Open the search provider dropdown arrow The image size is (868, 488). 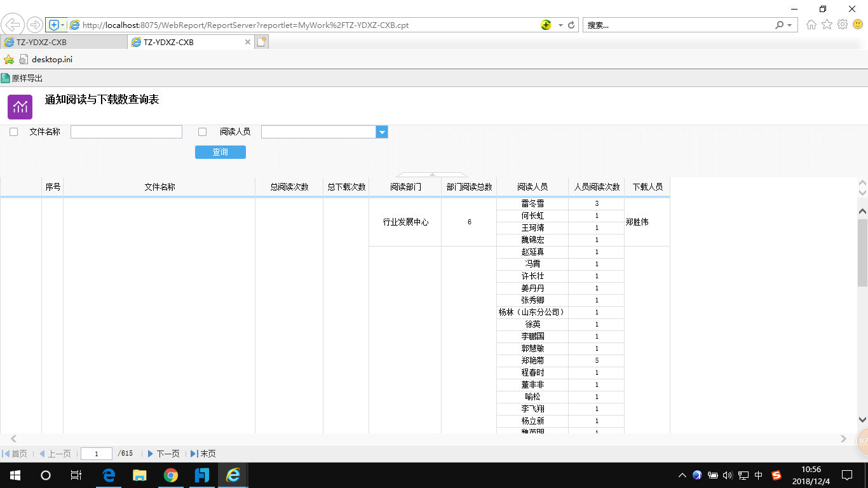[x=790, y=25]
